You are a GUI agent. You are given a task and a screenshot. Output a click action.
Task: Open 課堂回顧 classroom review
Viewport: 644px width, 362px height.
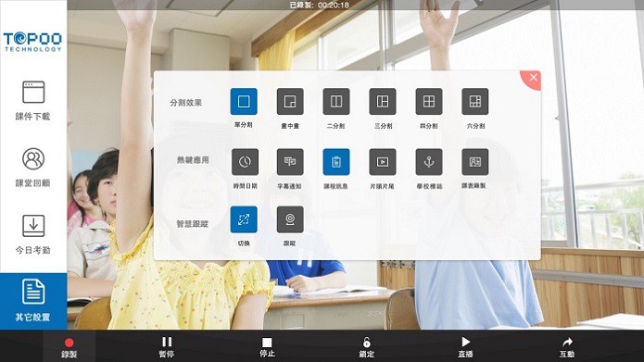click(x=33, y=168)
